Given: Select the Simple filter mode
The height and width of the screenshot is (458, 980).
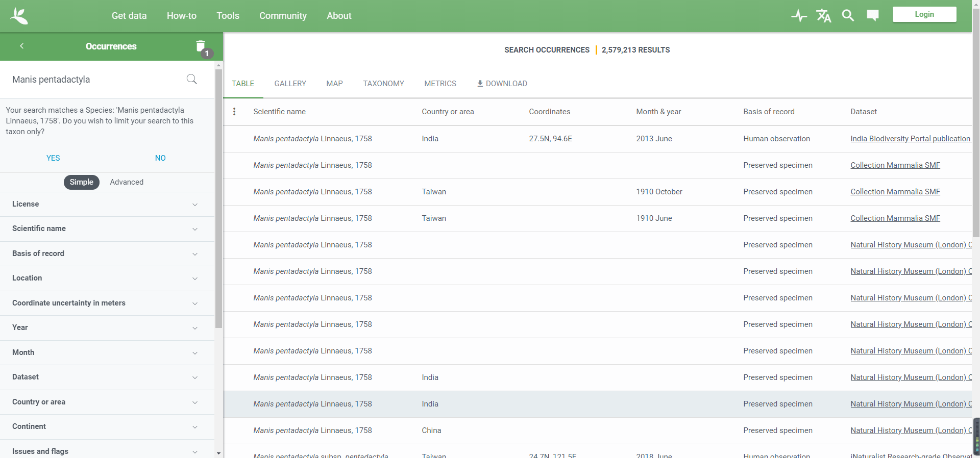Looking at the screenshot, I should coord(82,182).
